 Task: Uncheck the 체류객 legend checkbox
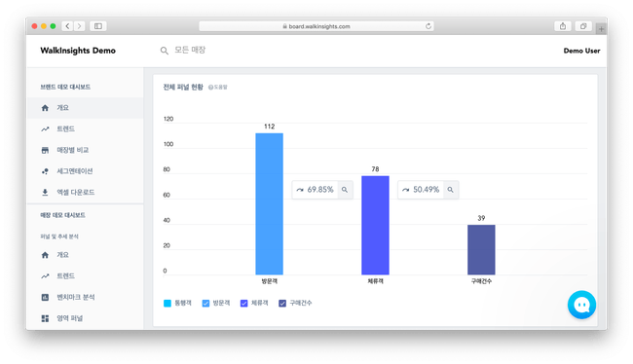(x=243, y=303)
